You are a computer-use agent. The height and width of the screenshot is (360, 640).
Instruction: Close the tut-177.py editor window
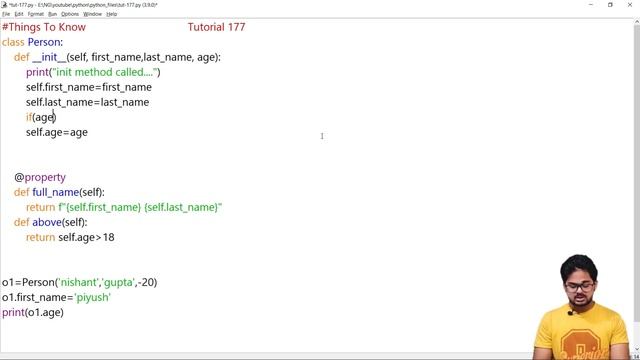coord(630,4)
